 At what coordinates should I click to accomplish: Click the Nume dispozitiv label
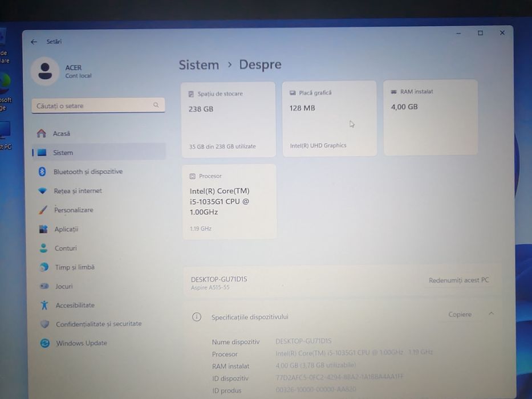pyautogui.click(x=235, y=342)
